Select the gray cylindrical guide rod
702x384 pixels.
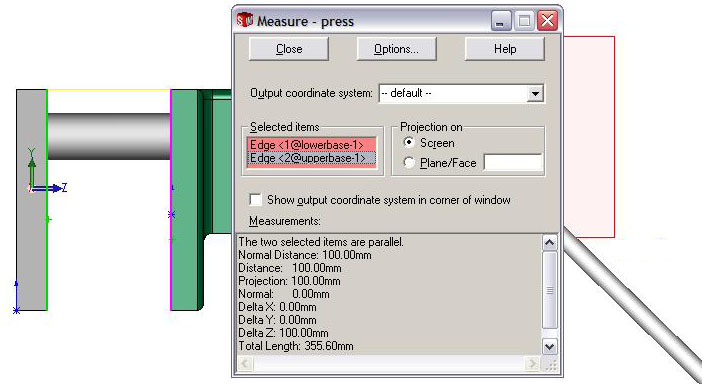point(109,136)
